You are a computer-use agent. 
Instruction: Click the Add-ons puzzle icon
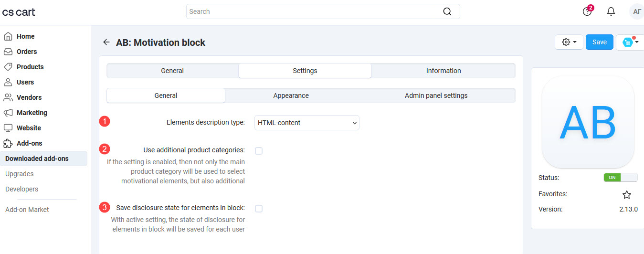point(8,143)
